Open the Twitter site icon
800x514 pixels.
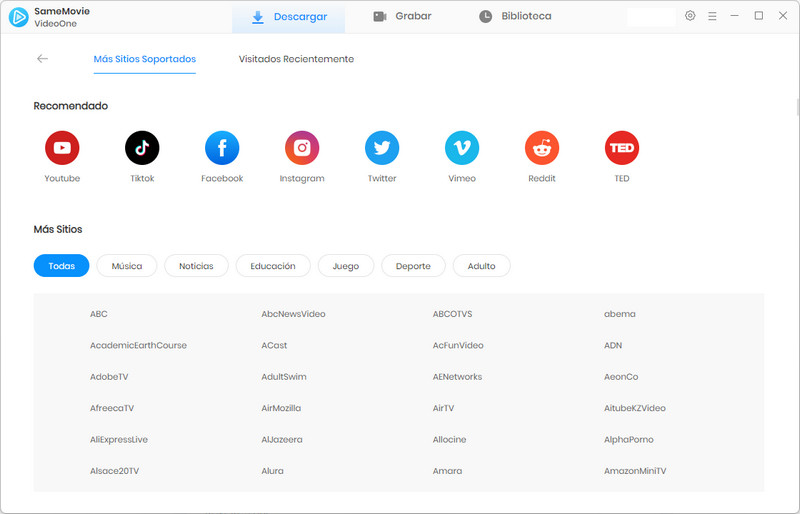[x=382, y=148]
